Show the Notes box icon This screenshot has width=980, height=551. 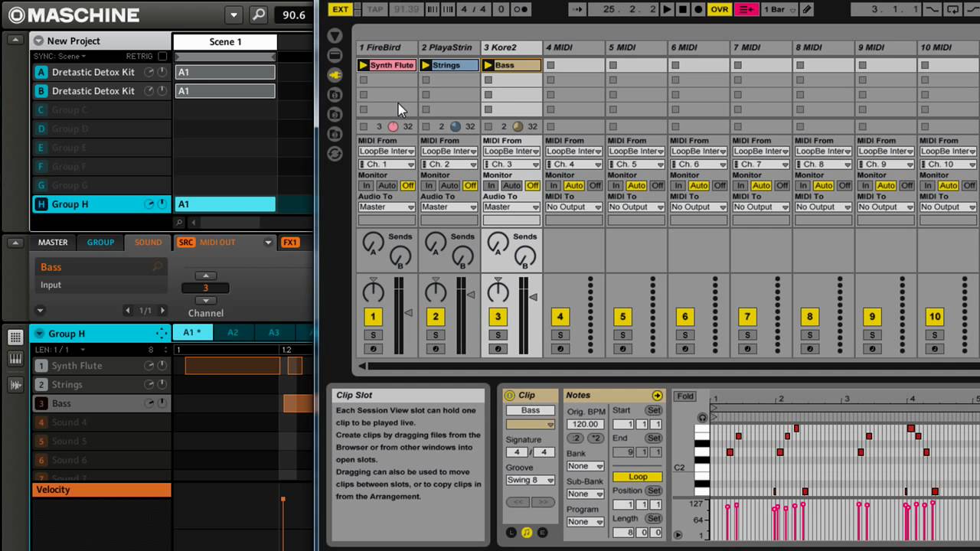pos(527,533)
